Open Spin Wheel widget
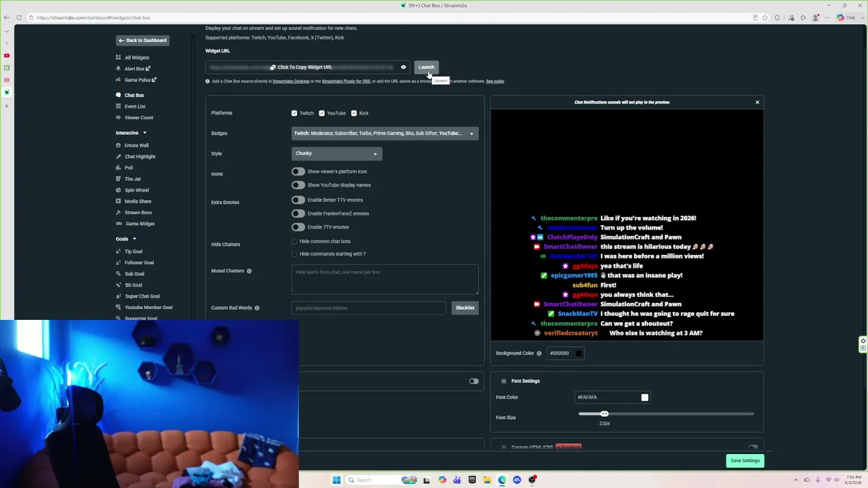This screenshot has height=488, width=868. pos(136,190)
